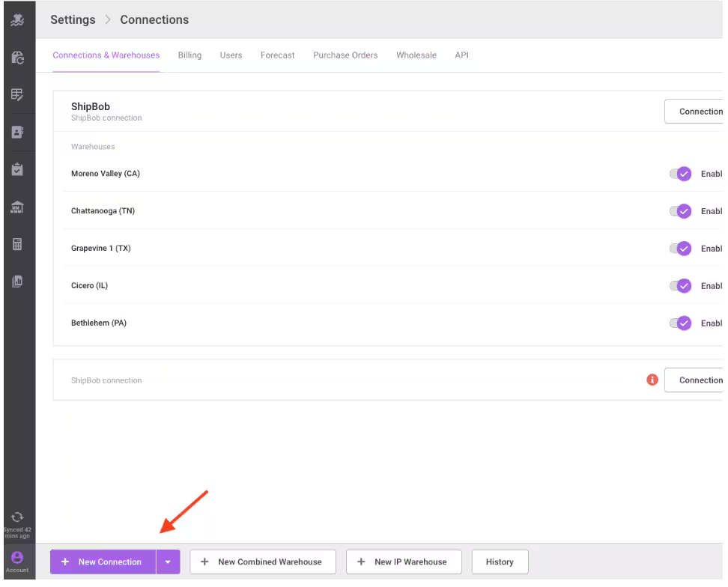Click the red info icon beside ShipBob connection

click(652, 380)
